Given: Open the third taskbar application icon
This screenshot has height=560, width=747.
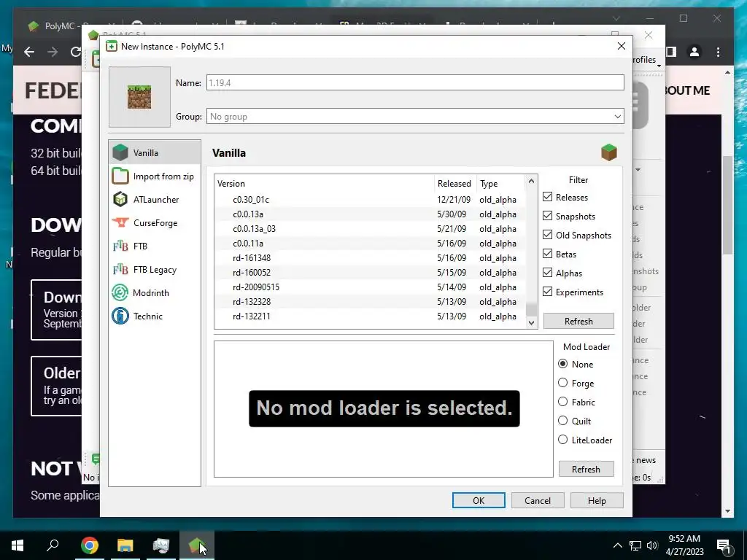Looking at the screenshot, I should pyautogui.click(x=161, y=545).
